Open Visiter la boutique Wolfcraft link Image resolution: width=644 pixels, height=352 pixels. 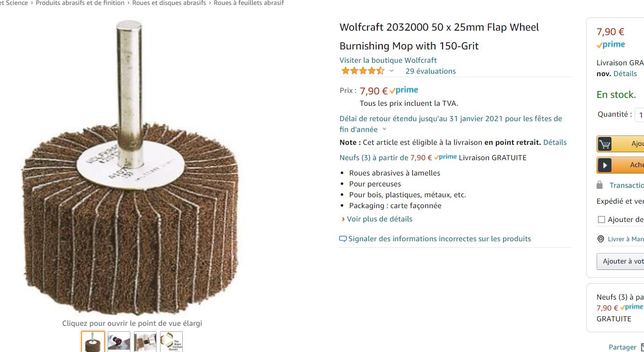388,60
